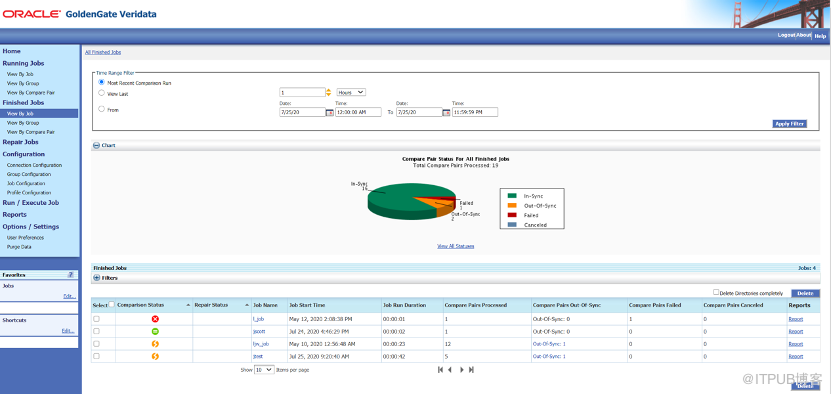
Task: Sort by Repair Status using its arrow
Action: coord(247,306)
